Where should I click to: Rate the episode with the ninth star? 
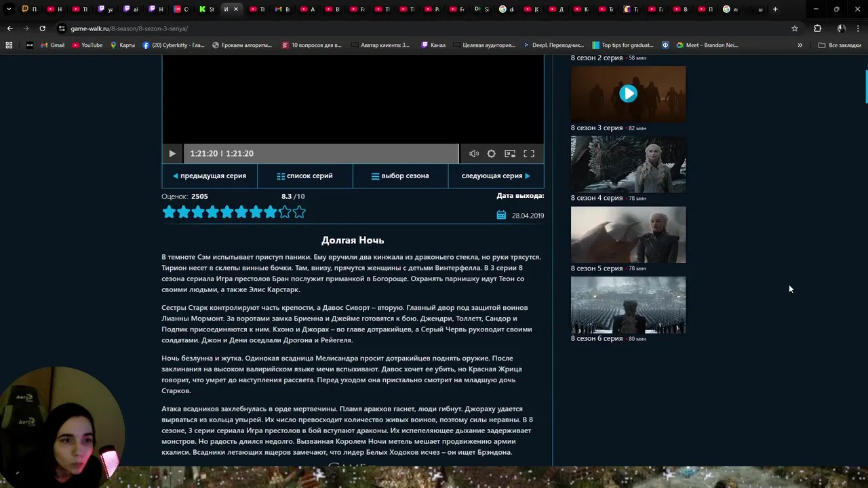285,212
